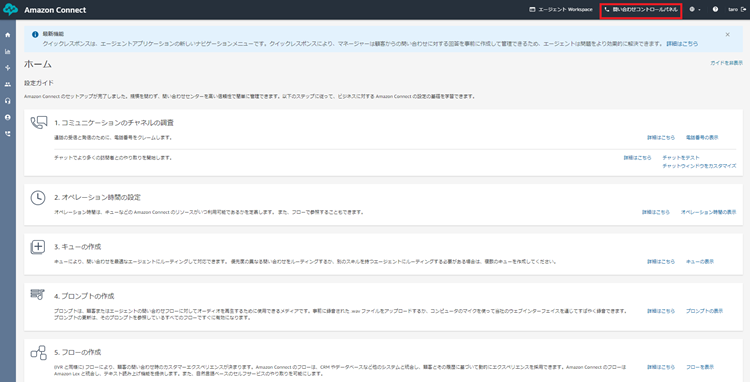Click the 5. フローの作成 heading
This screenshot has height=382, width=750.
(77, 352)
